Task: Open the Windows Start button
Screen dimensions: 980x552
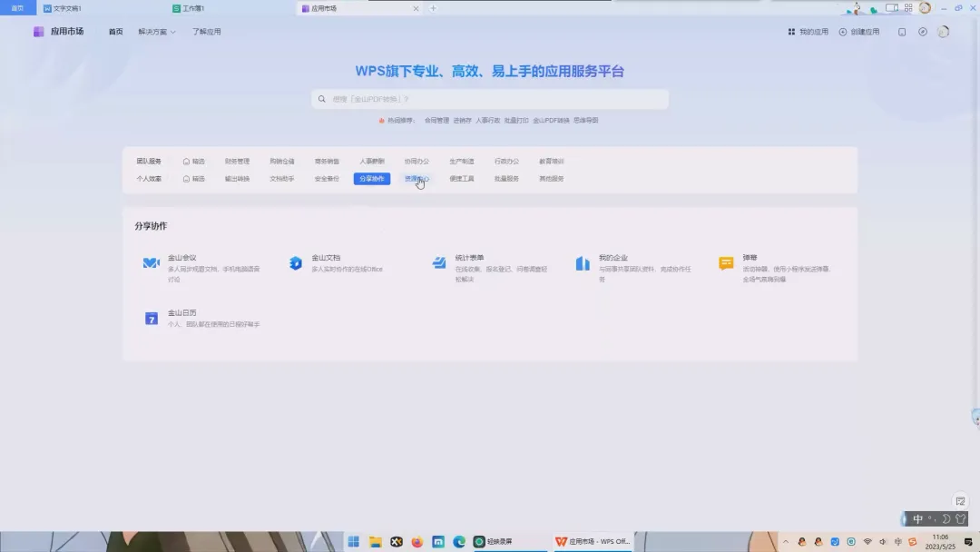Action: click(354, 541)
